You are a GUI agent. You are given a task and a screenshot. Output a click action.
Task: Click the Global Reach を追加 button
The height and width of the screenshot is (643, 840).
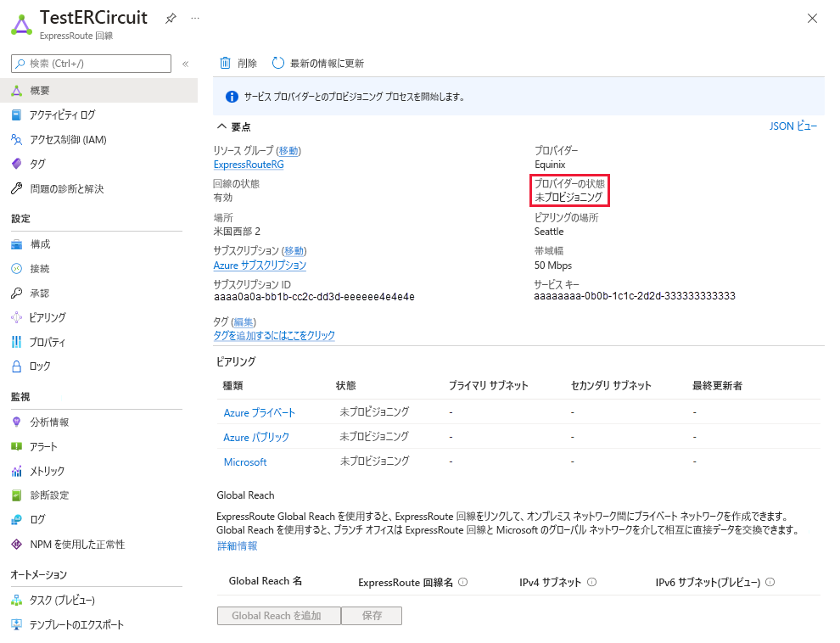pos(278,616)
